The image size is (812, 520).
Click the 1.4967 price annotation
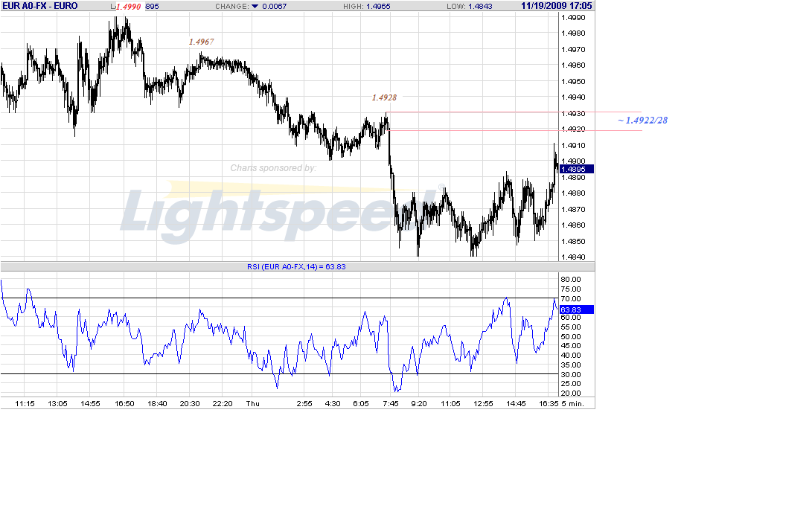click(x=201, y=42)
